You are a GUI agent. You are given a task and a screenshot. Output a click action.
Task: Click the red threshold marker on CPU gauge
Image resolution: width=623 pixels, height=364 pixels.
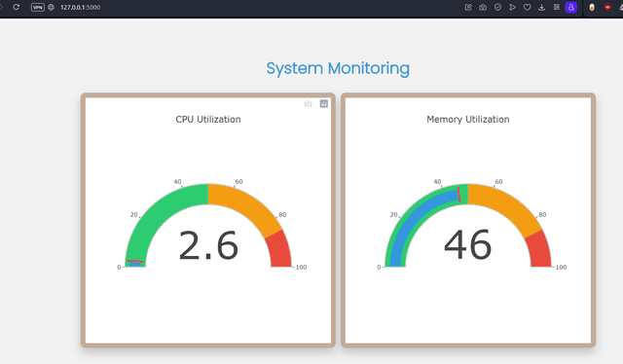[135, 261]
